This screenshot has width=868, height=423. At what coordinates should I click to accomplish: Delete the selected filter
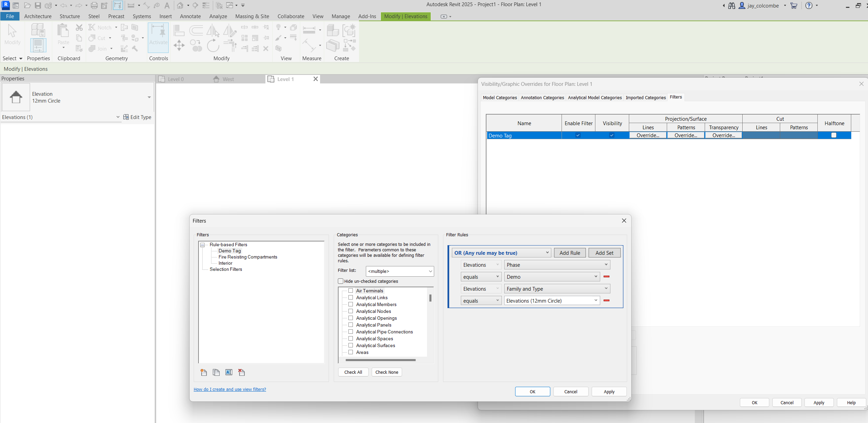pyautogui.click(x=242, y=372)
